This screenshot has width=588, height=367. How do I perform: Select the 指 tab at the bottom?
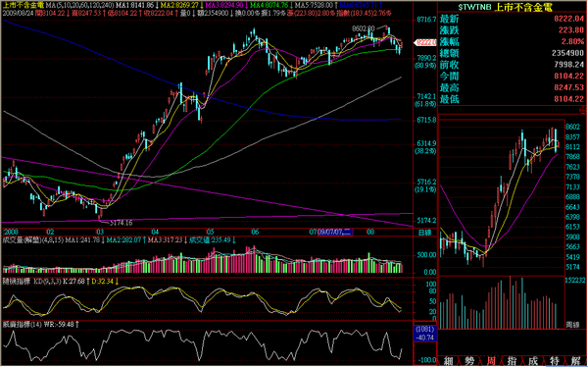[512, 361]
